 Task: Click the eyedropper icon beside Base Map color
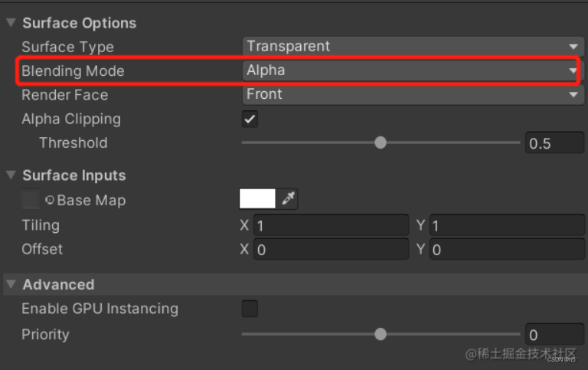(288, 198)
